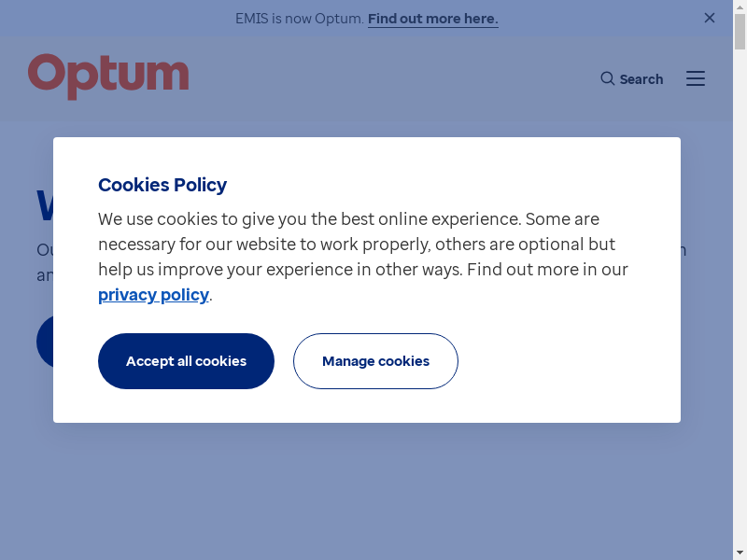This screenshot has height=560, width=747.
Task: Click the scrollbar down arrow
Action: 740,553
